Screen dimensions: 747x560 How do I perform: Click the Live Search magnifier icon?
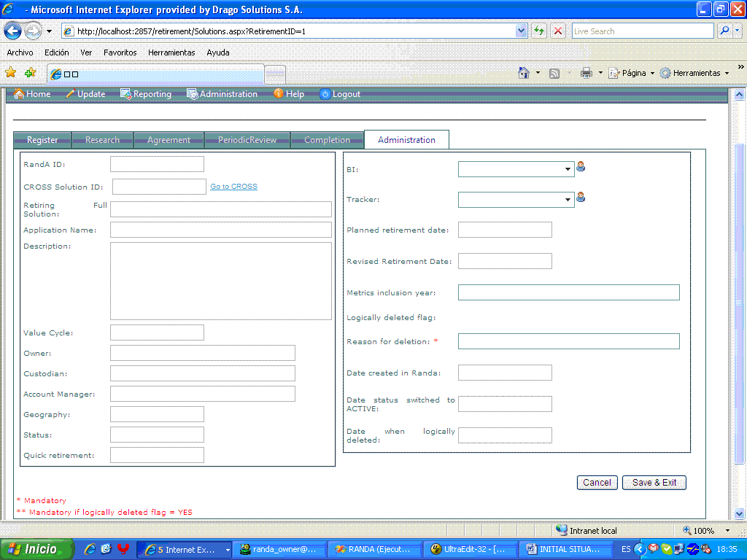(724, 31)
